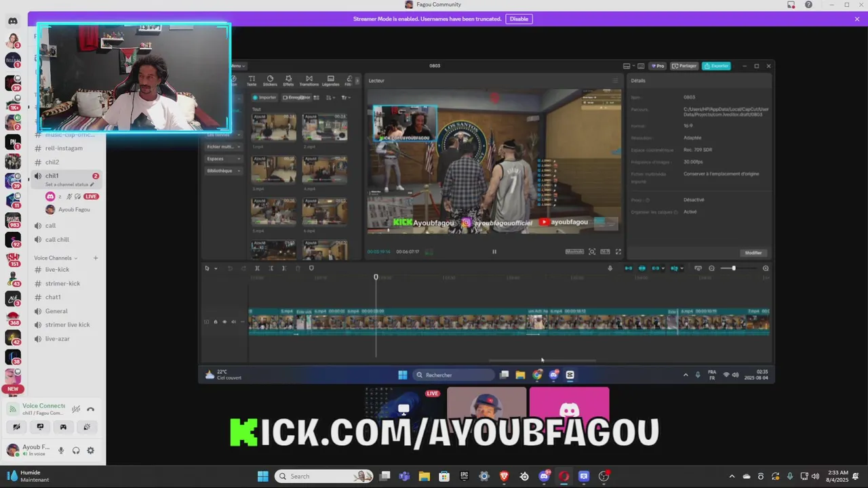The width and height of the screenshot is (868, 488).
Task: Open the strimer-kick text channel
Action: pos(62,283)
